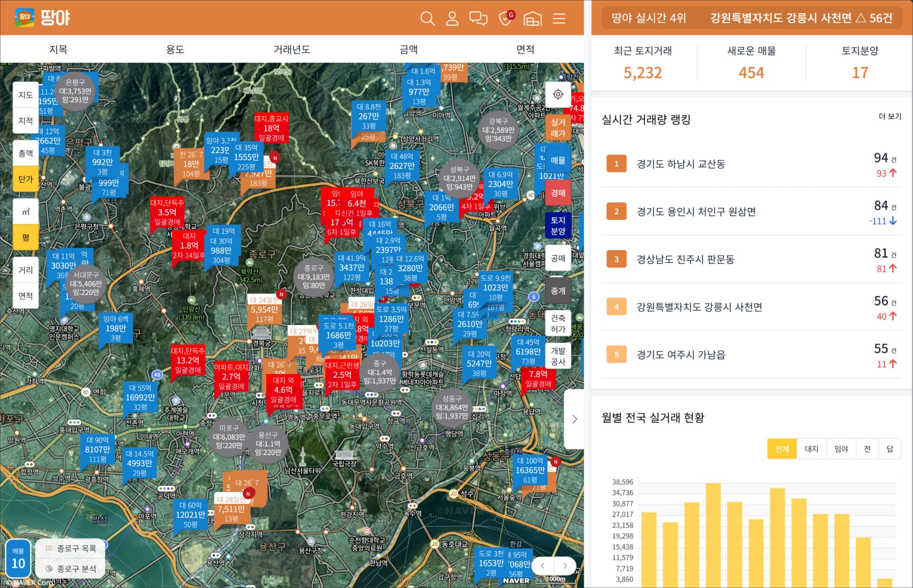Open 용도 filter dropdown
The width and height of the screenshot is (913, 588).
click(x=175, y=49)
